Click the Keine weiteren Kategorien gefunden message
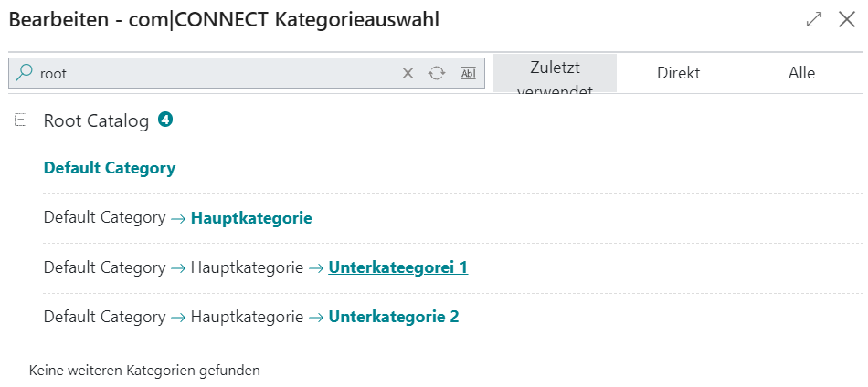Image resolution: width=868 pixels, height=387 pixels. (144, 370)
